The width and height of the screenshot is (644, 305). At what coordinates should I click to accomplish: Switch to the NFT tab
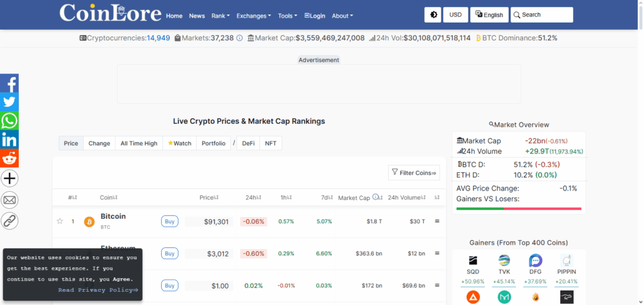(270, 143)
